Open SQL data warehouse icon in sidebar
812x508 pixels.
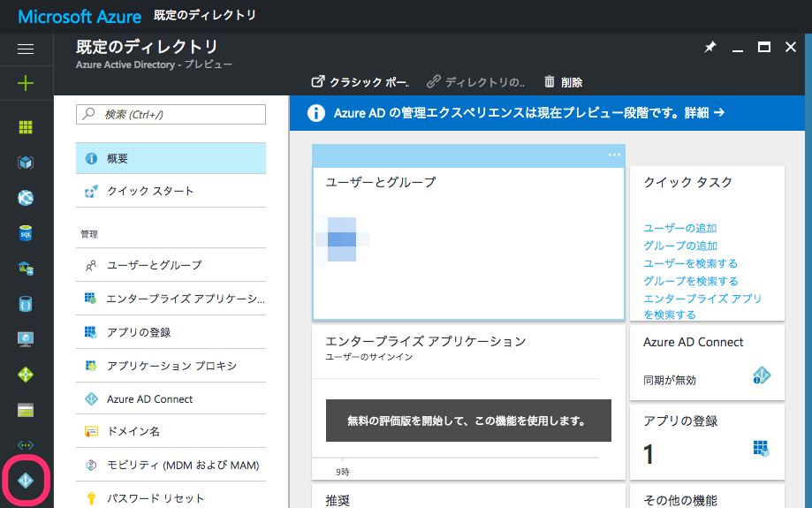[x=26, y=269]
